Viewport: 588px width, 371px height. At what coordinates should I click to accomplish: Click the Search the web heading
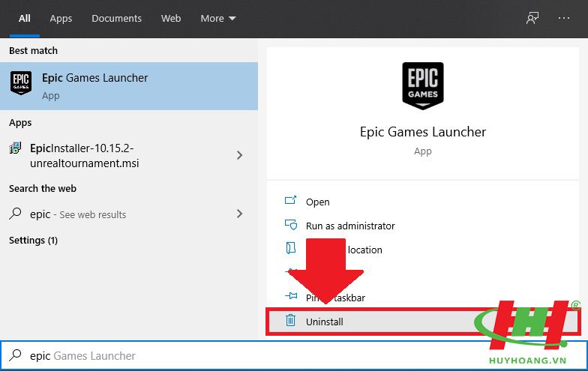coord(43,189)
